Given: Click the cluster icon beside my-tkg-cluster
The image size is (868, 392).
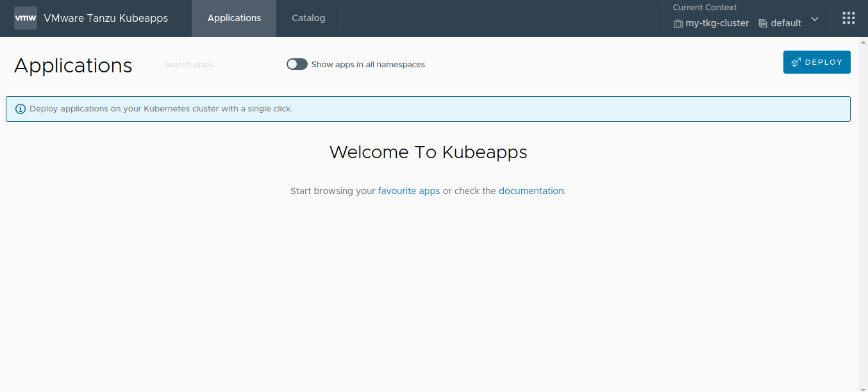Looking at the screenshot, I should [678, 23].
